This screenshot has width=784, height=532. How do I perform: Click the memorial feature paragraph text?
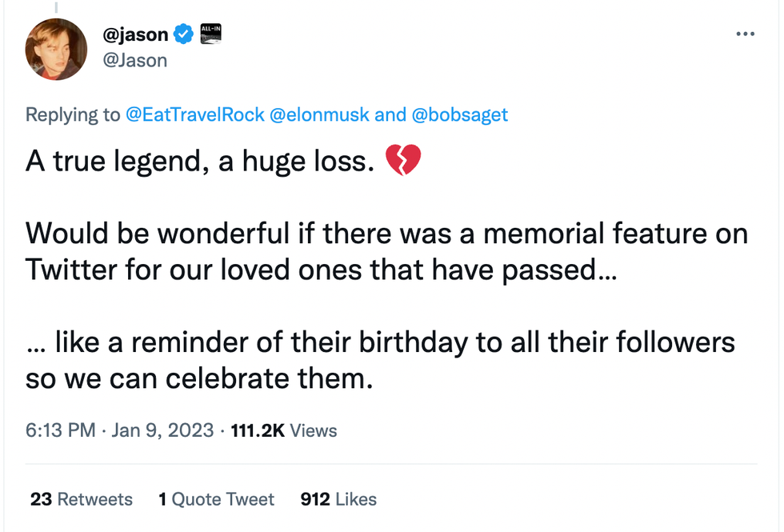[x=384, y=234]
